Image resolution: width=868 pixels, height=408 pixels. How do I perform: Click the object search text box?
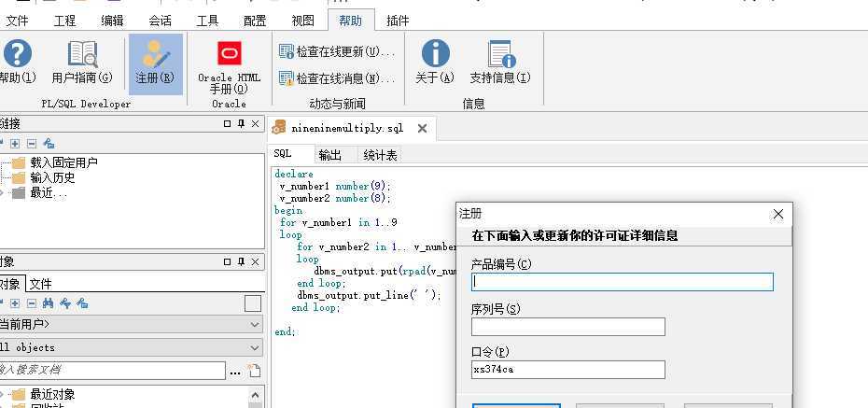[112, 371]
